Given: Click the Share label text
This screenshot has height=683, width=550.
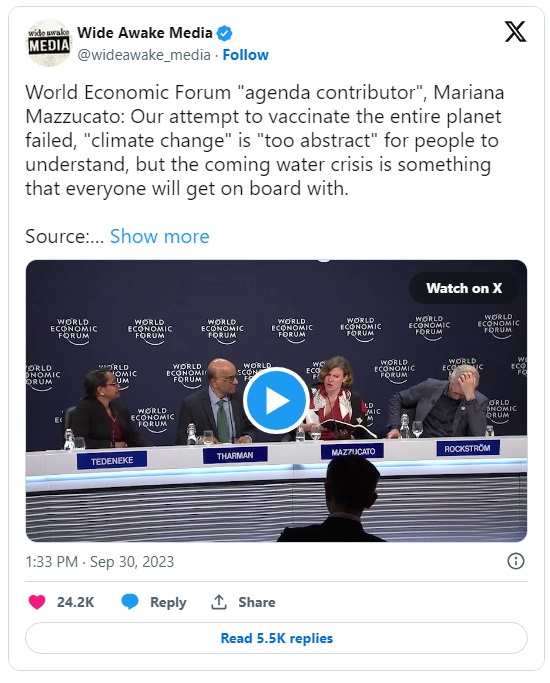Looking at the screenshot, I should coord(256,602).
